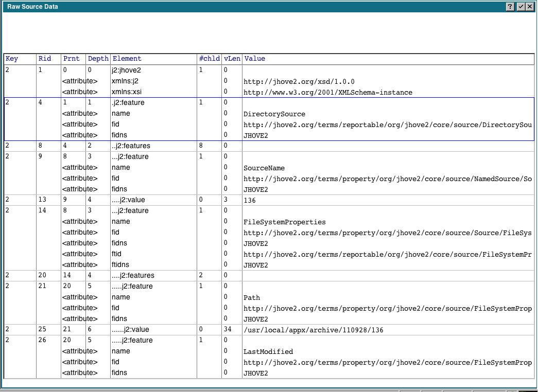Image resolution: width=538 pixels, height=392 pixels.
Task: Select the name attribute beside Path
Action: pos(121,297)
